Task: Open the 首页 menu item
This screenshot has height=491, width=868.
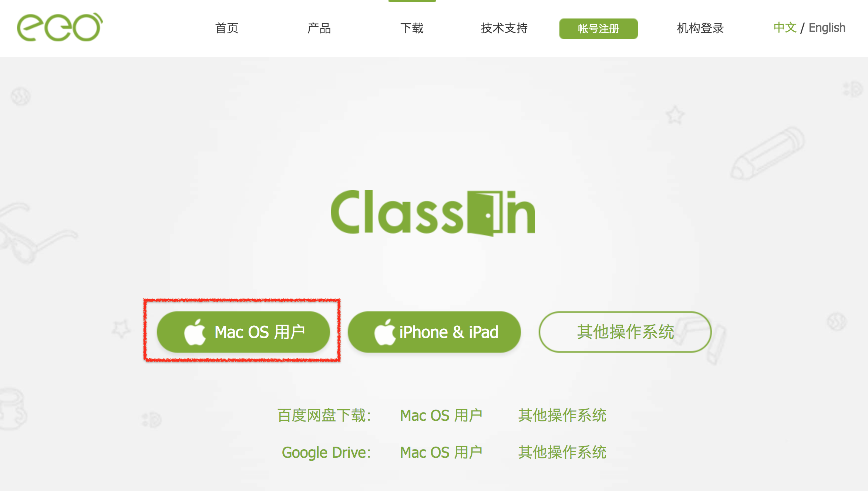Action: pos(227,28)
